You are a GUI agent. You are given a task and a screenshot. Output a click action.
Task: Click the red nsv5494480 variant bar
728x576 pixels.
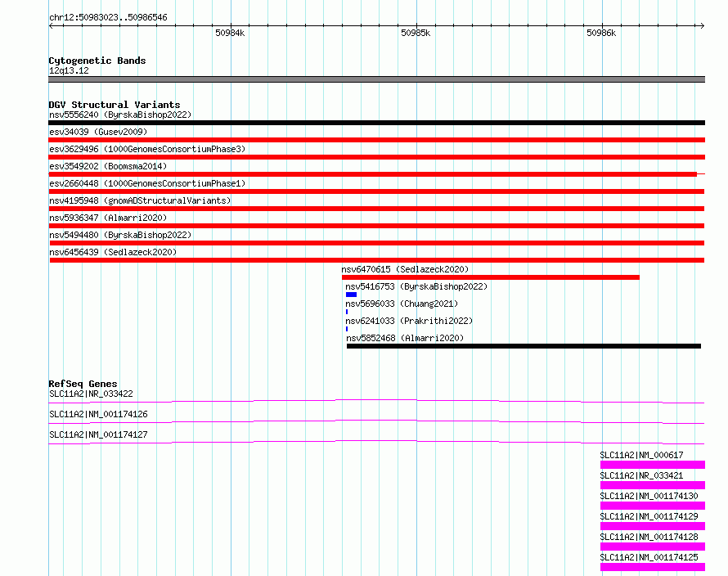[x=377, y=243]
